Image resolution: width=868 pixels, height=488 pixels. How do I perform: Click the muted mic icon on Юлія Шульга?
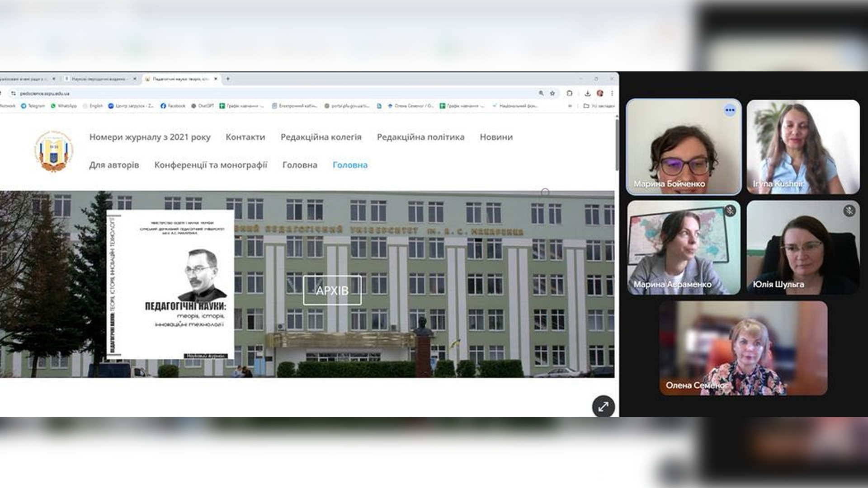(849, 211)
